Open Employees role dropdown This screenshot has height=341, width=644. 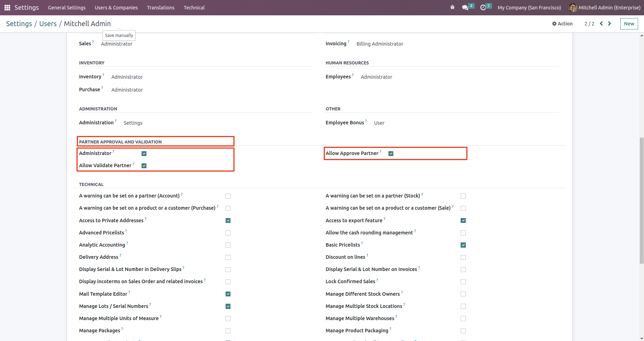(x=376, y=77)
